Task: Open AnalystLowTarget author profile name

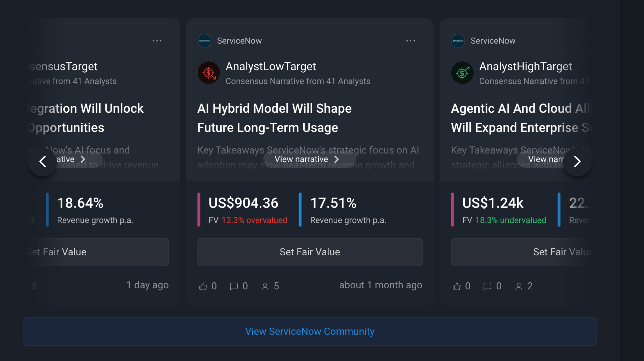Action: point(271,66)
